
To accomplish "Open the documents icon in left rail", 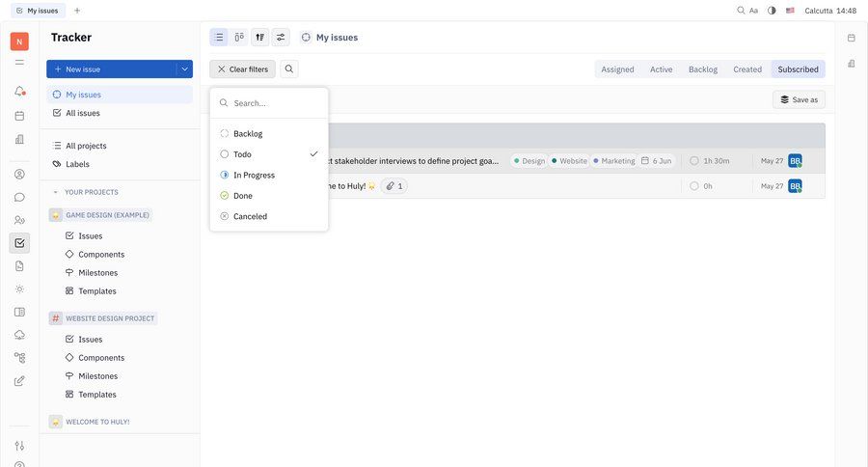I will click(x=19, y=266).
